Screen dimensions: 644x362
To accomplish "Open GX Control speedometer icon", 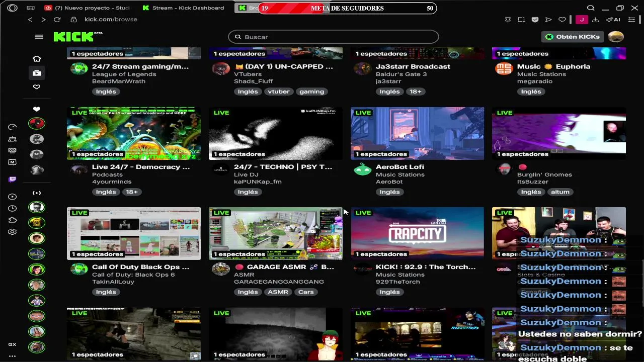I will coord(13,127).
